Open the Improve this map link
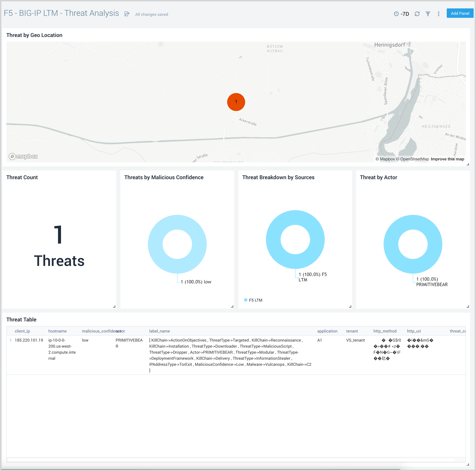Image resolution: width=476 pixels, height=471 pixels. point(447,159)
